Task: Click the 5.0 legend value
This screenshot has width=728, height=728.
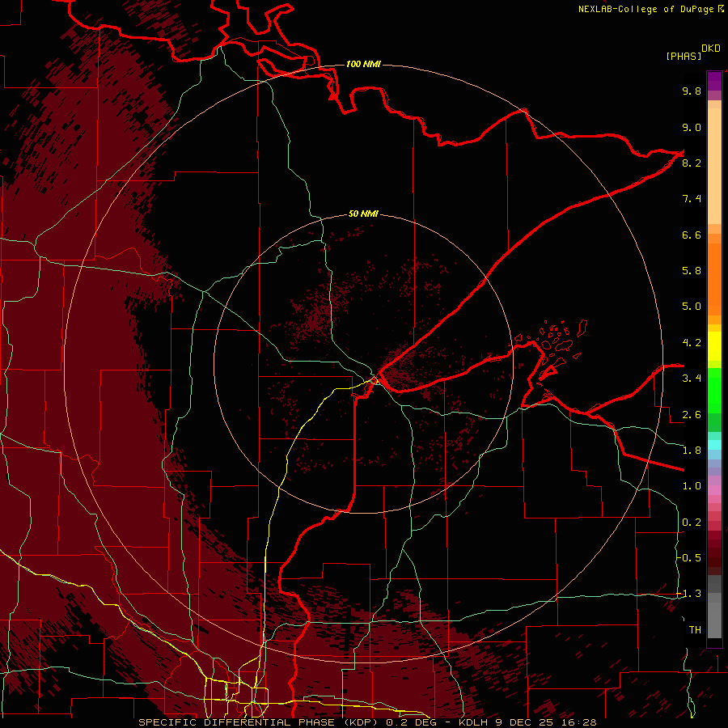Action: click(x=692, y=307)
